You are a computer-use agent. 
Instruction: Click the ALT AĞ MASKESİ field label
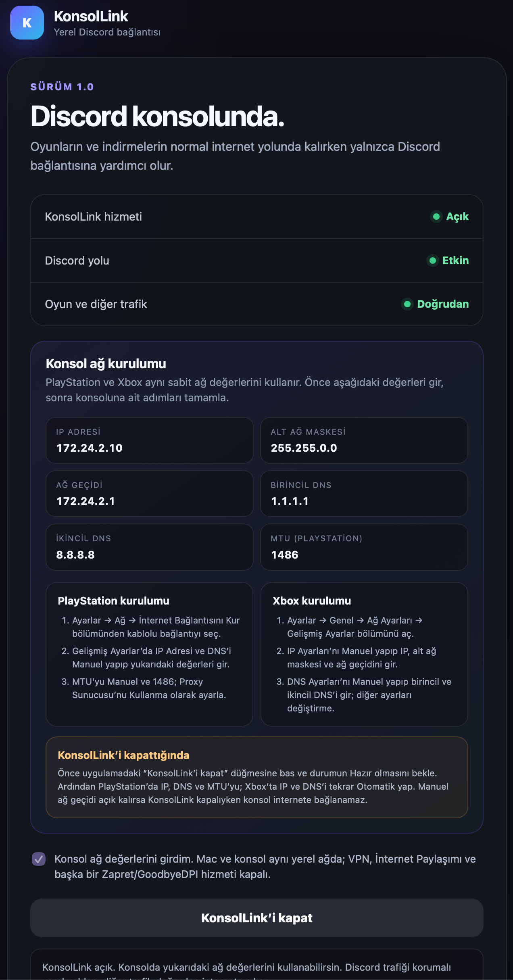pos(308,432)
